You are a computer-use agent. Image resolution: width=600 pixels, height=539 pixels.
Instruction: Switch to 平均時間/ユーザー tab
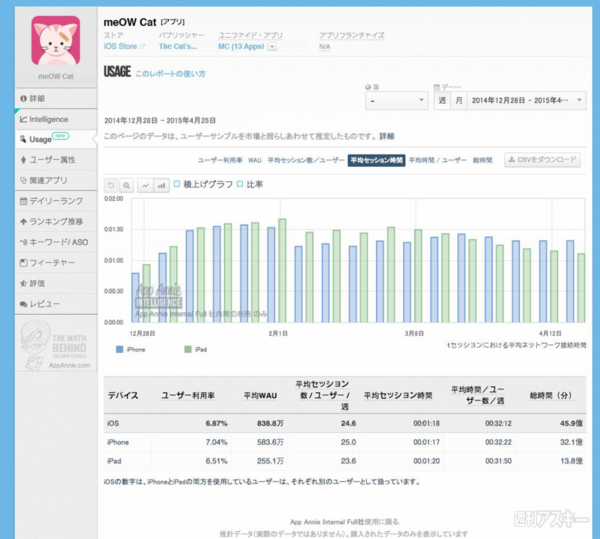(438, 160)
